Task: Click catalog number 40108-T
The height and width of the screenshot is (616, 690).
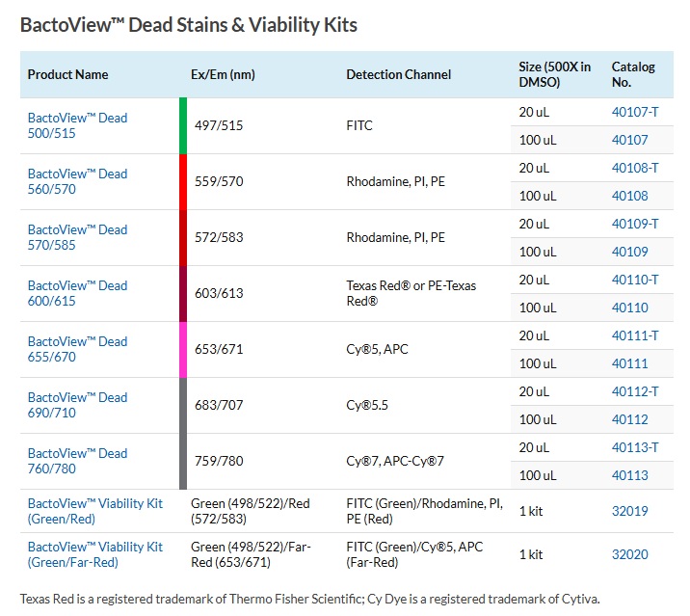Action: click(635, 168)
